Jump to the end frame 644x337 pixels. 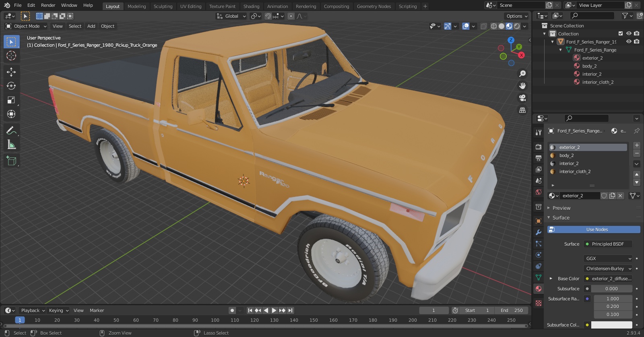pyautogui.click(x=290, y=310)
